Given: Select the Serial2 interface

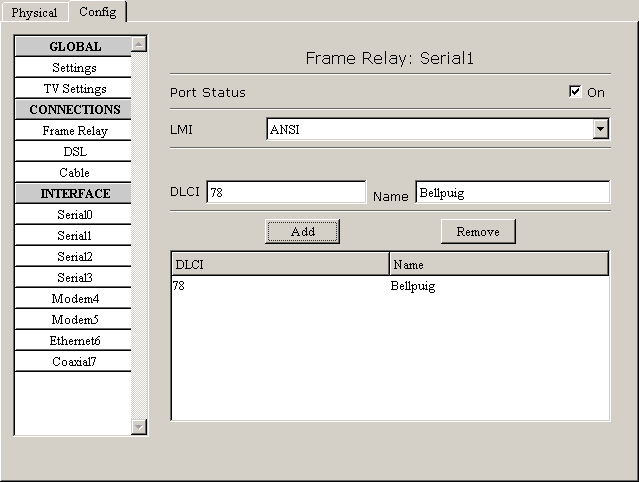Looking at the screenshot, I should tap(74, 257).
